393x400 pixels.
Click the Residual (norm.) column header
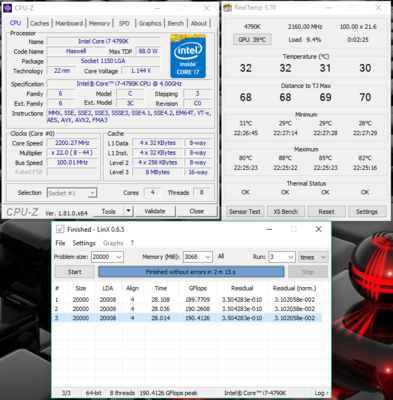tap(294, 288)
